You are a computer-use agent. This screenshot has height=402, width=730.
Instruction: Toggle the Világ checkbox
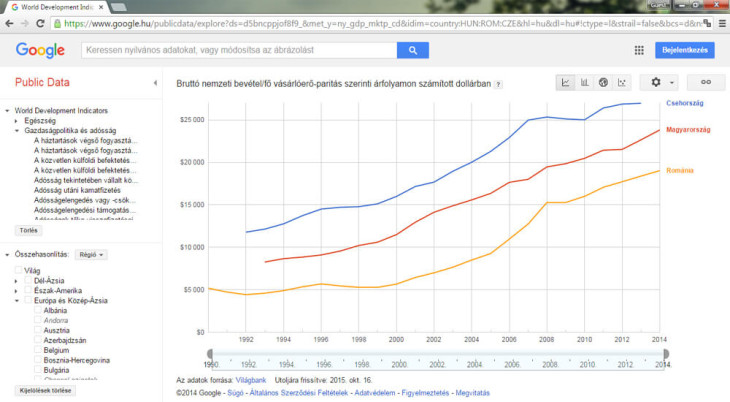tap(19, 270)
